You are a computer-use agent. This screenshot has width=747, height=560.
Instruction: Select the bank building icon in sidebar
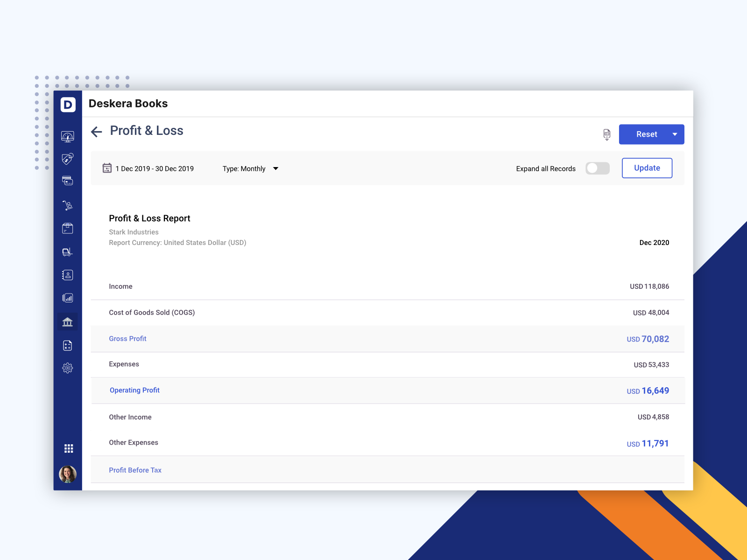68,322
